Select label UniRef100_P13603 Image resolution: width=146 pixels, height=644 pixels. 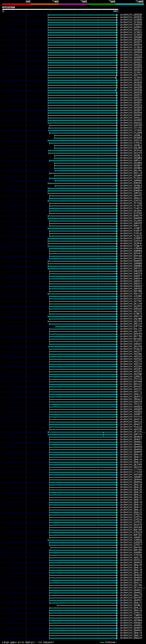point(131,178)
